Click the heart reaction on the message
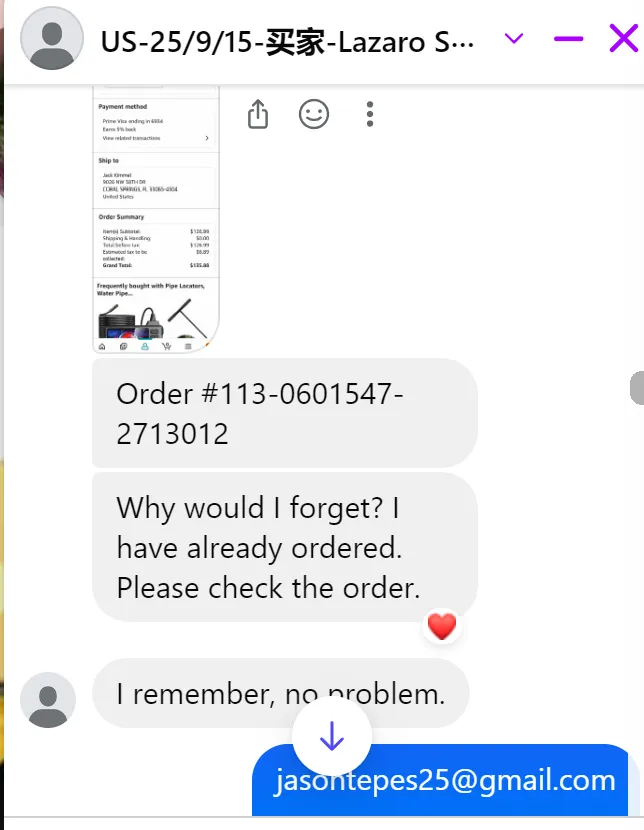 pyautogui.click(x=442, y=627)
